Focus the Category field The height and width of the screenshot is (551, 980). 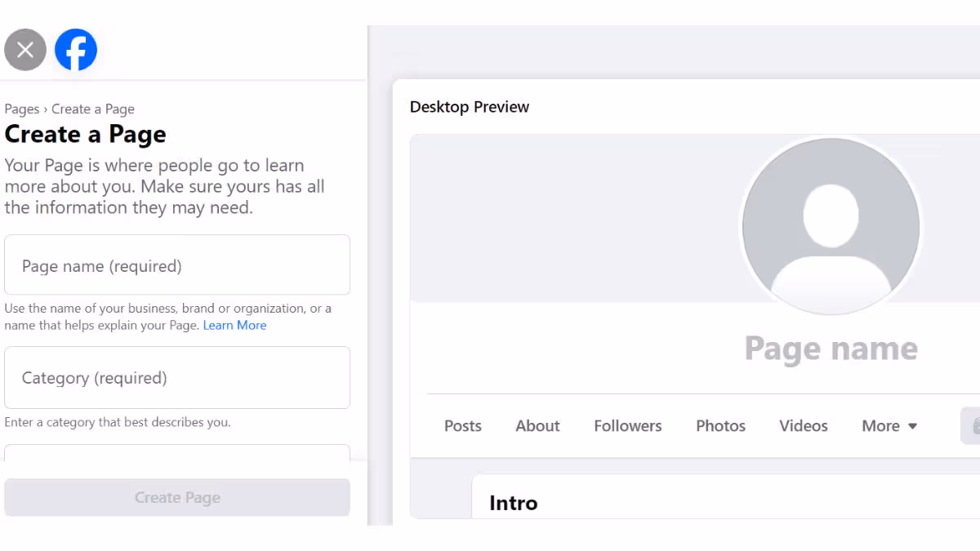[177, 377]
